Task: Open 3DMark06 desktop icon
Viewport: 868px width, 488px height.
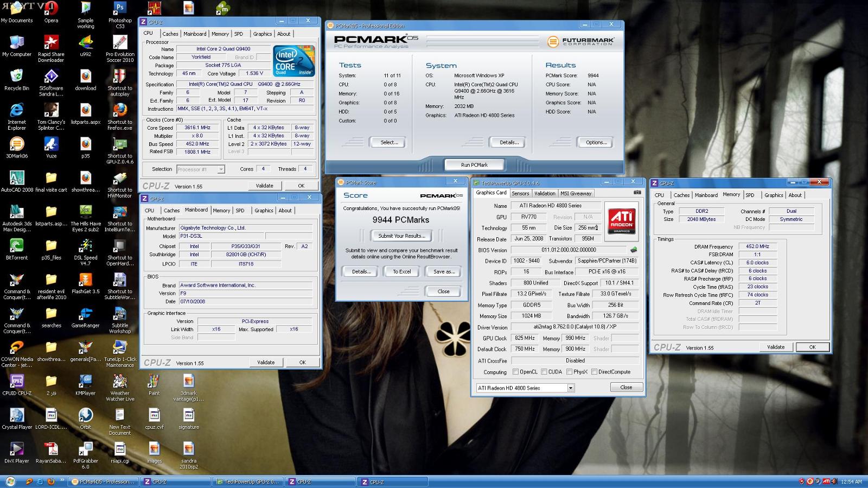Action: [17, 148]
